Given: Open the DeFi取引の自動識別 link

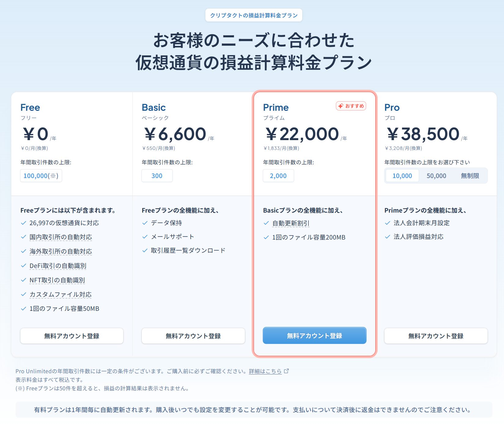Looking at the screenshot, I should click(57, 266).
